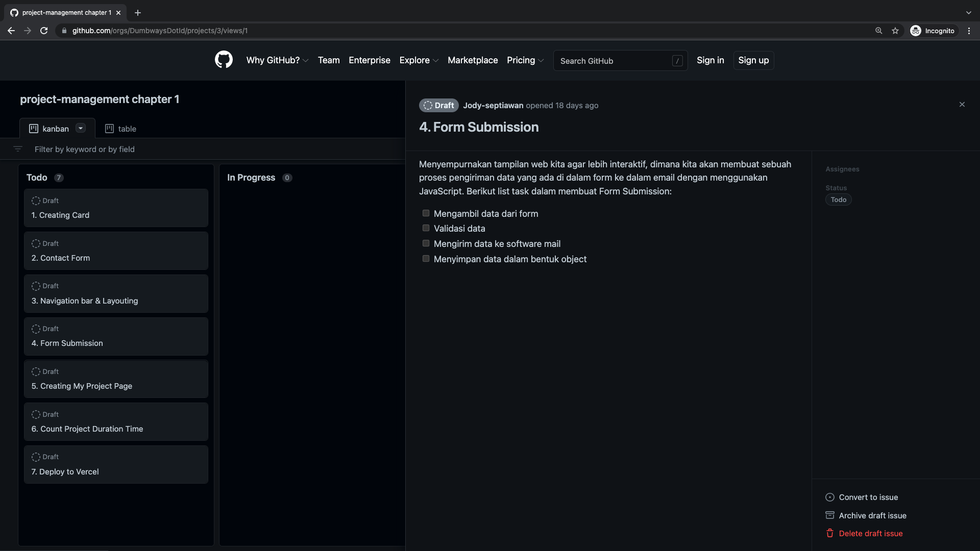Click the Archive draft issue box icon
This screenshot has width=980, height=551.
pos(830,515)
